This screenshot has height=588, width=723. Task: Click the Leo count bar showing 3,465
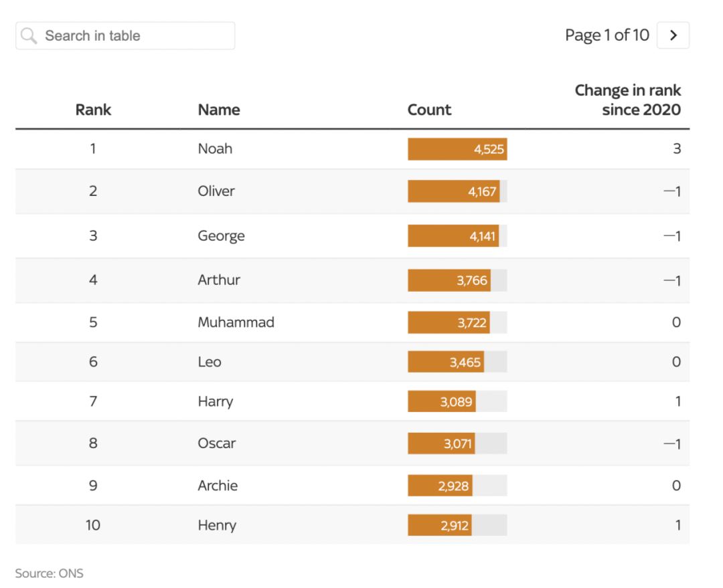(x=446, y=363)
